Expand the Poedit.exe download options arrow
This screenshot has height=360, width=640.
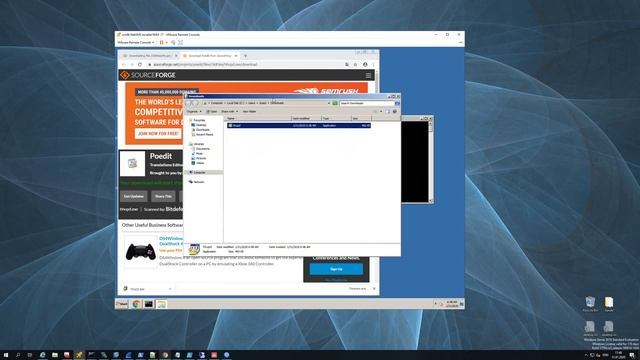170,289
